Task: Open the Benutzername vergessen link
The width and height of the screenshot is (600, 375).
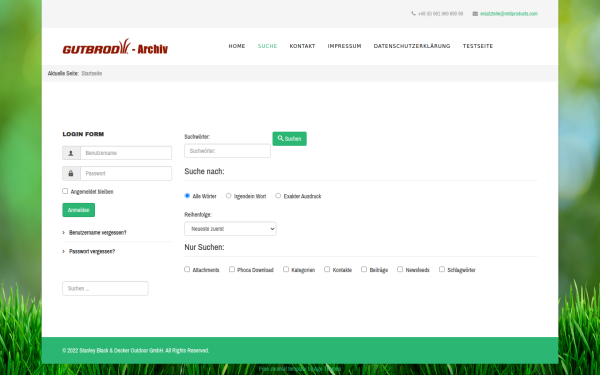Action: [98, 233]
